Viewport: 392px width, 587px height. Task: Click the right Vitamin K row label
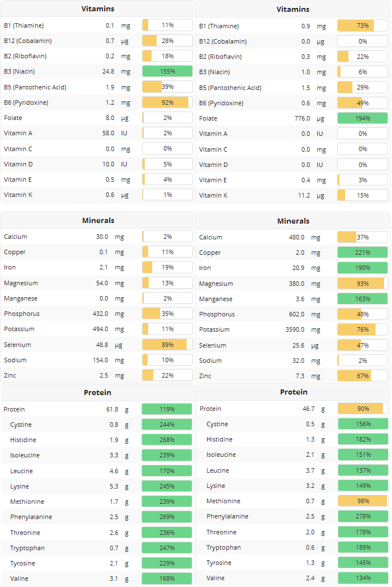pos(213,195)
